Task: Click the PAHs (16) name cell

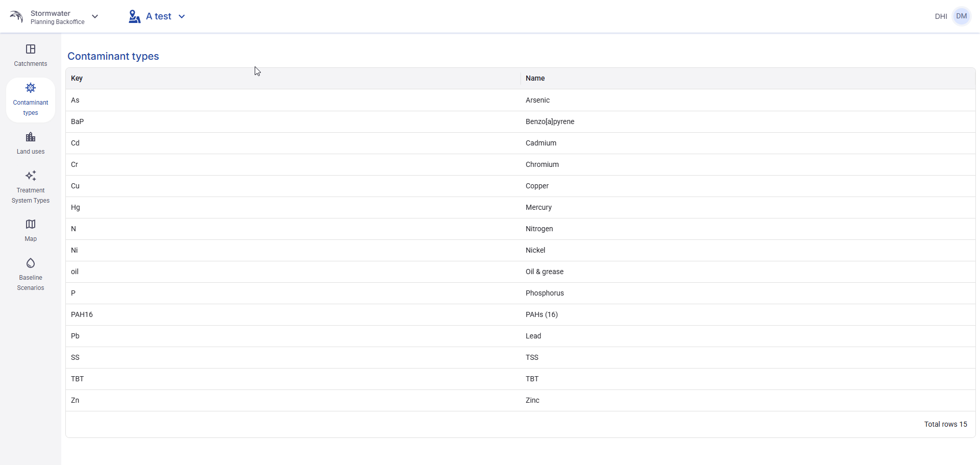Action: coord(748,314)
